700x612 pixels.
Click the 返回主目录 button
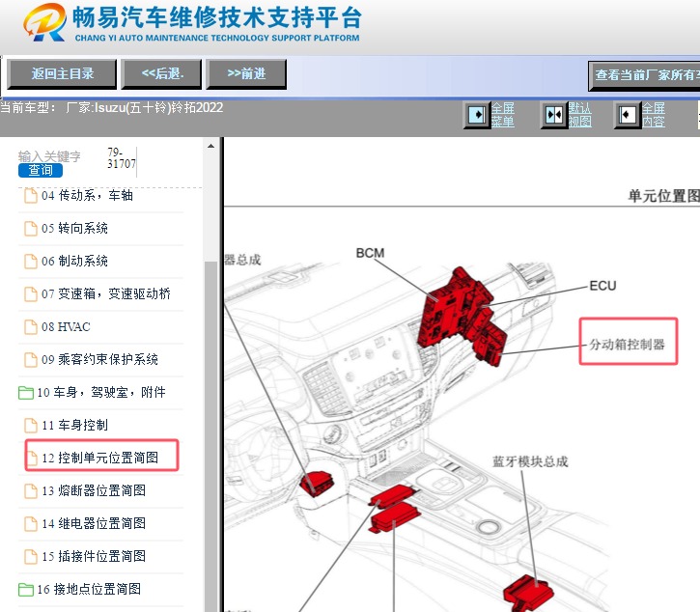click(x=62, y=74)
